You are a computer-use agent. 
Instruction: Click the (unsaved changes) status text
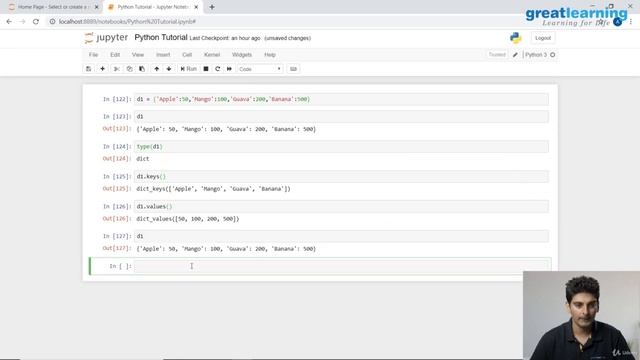point(288,38)
